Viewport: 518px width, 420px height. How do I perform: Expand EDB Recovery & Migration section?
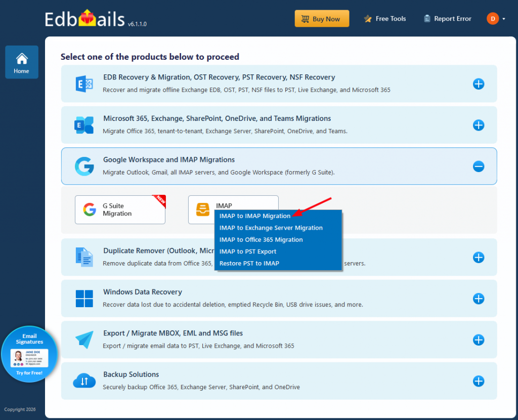[479, 84]
